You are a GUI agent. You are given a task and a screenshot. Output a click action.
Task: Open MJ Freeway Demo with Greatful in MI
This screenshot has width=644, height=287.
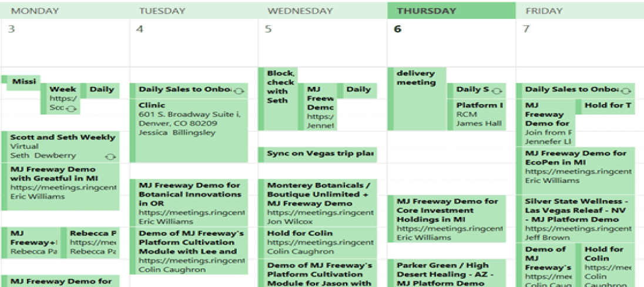pyautogui.click(x=61, y=186)
